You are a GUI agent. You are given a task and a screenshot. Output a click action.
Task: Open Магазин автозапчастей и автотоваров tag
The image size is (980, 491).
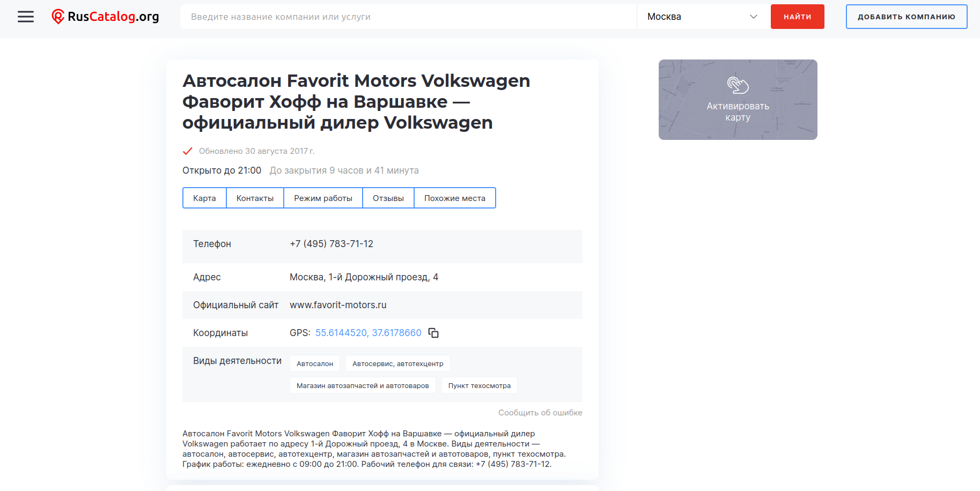363,385
